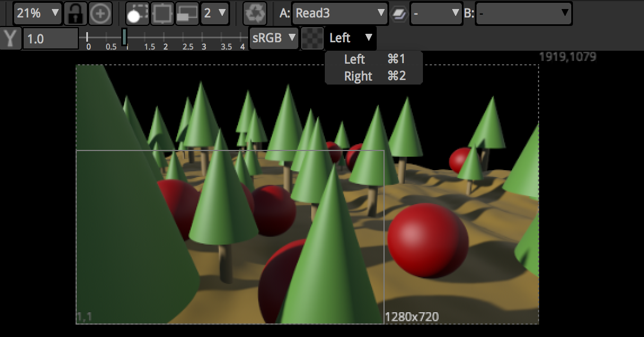The height and width of the screenshot is (337, 644).
Task: Open the B input dropdown
Action: pos(523,13)
